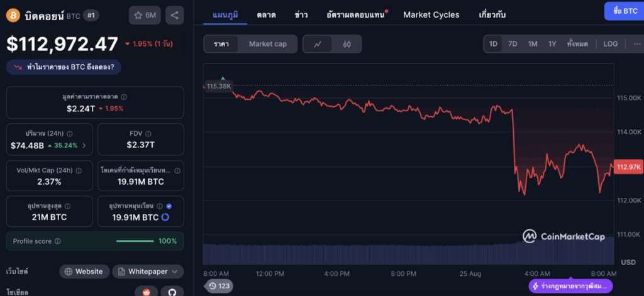The height and width of the screenshot is (296, 644).
Task: Open info icon next to มูลค่าตามราคาตลาด
Action: coord(124,97)
